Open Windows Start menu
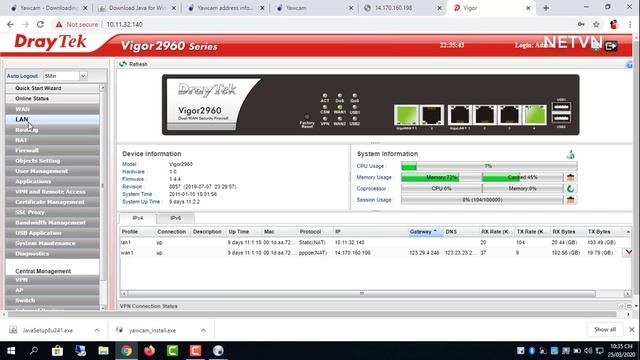Viewport: 640px width, 360px height. (11, 351)
